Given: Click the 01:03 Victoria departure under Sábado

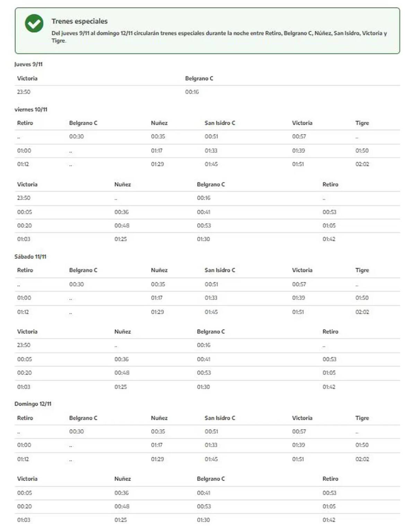Looking at the screenshot, I should point(24,387).
